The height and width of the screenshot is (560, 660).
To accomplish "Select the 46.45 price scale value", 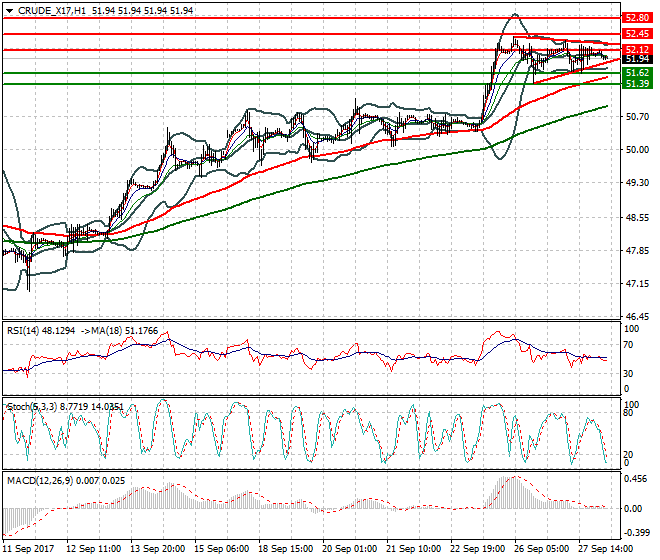I will [x=637, y=317].
